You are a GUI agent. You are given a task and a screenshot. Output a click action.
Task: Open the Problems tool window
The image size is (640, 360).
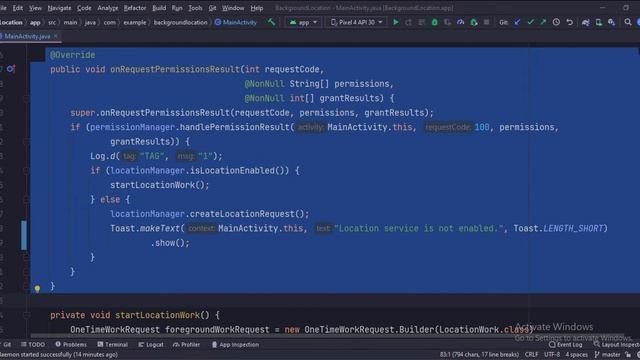click(x=71, y=344)
